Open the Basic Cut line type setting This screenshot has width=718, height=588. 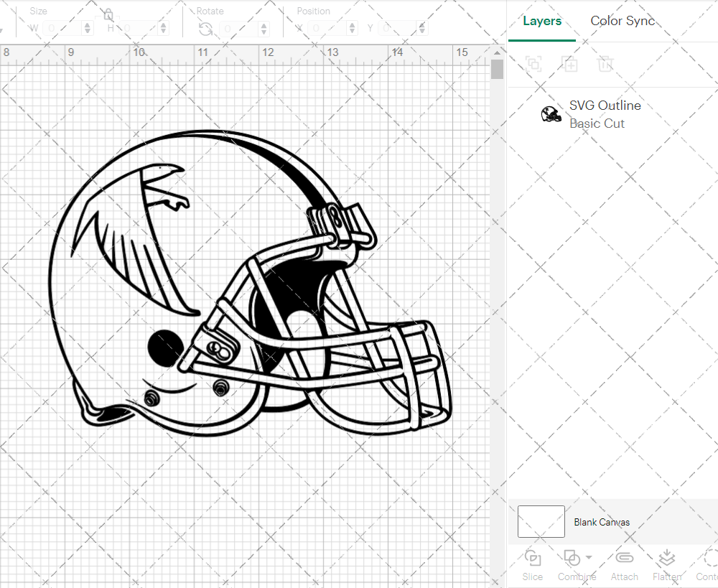point(597,123)
